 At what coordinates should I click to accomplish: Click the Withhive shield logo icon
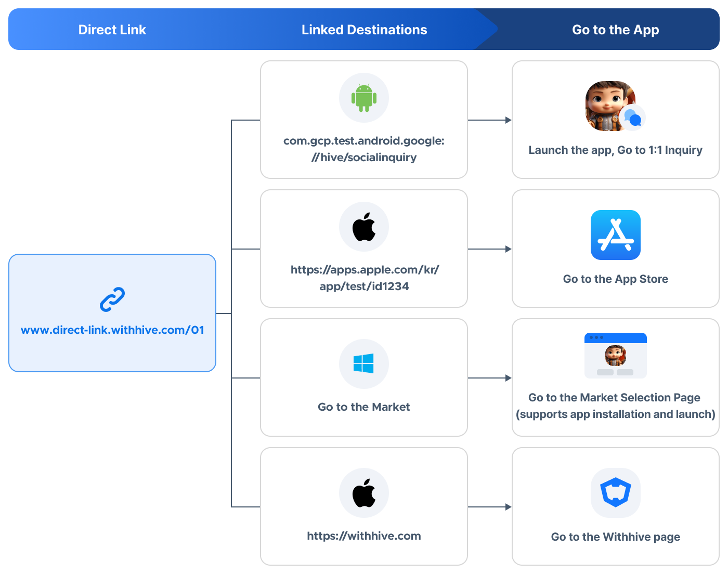(616, 493)
